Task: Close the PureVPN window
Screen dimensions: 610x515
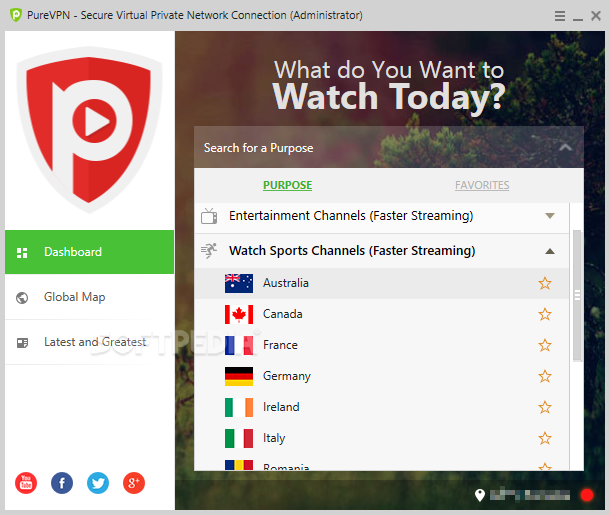Action: pyautogui.click(x=596, y=16)
